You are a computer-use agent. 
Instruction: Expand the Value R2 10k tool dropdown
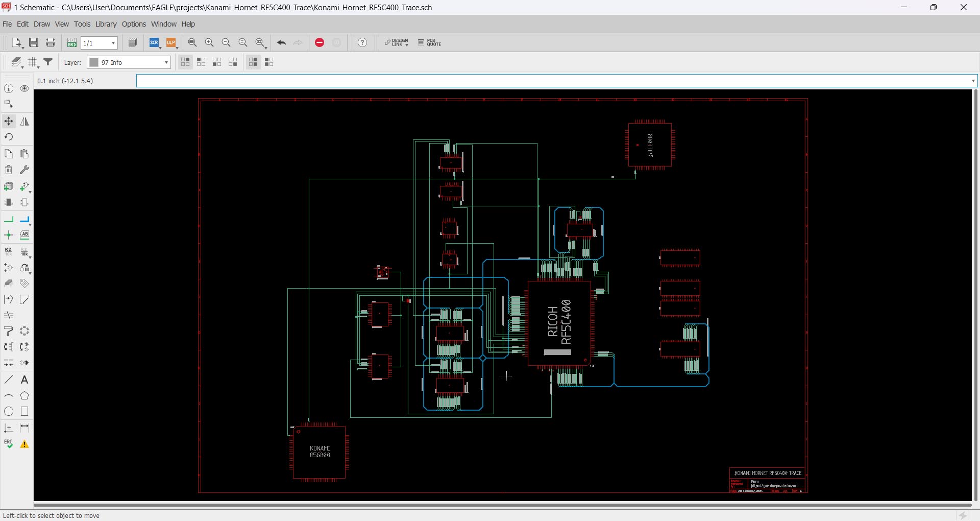(x=30, y=257)
